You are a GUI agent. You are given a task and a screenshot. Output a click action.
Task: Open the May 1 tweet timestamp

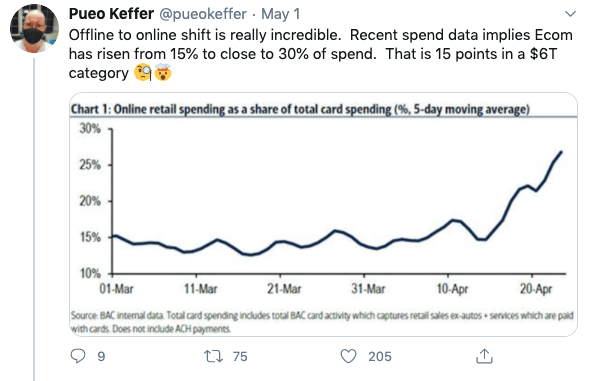coord(280,14)
